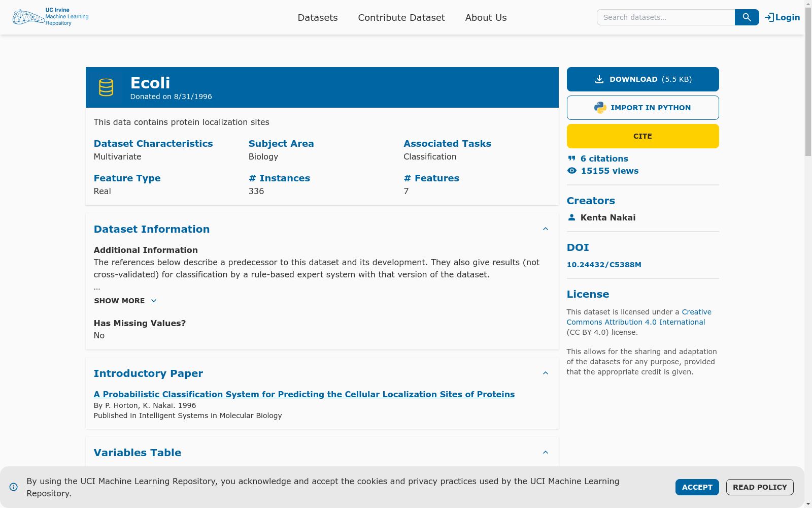
Task: Click the READ POLICY button
Action: (760, 487)
